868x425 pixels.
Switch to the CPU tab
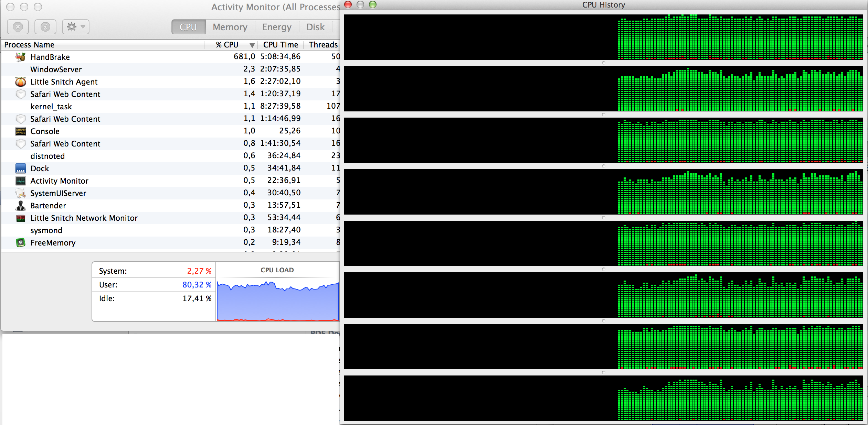point(188,27)
